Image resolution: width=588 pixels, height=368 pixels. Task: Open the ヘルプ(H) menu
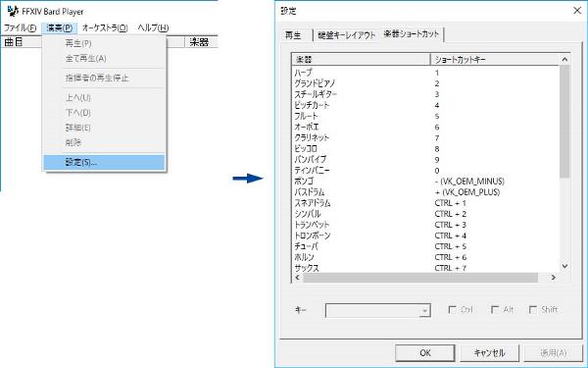coord(153,27)
